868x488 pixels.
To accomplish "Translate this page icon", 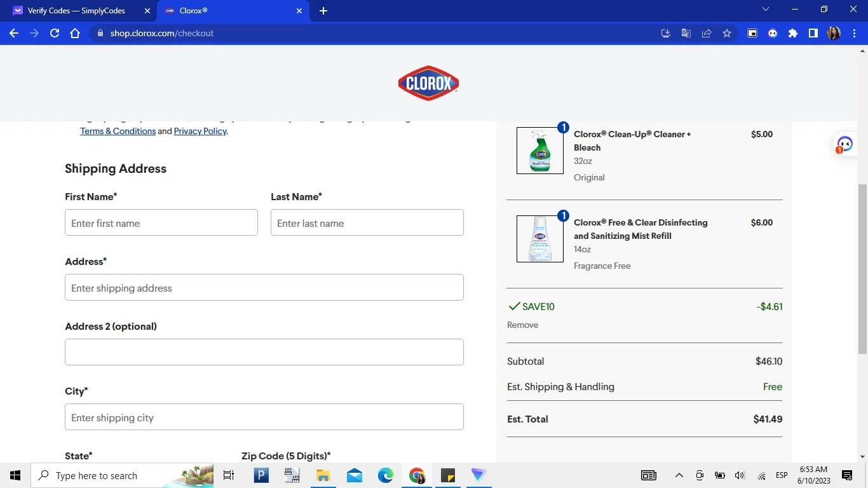I will tap(686, 33).
